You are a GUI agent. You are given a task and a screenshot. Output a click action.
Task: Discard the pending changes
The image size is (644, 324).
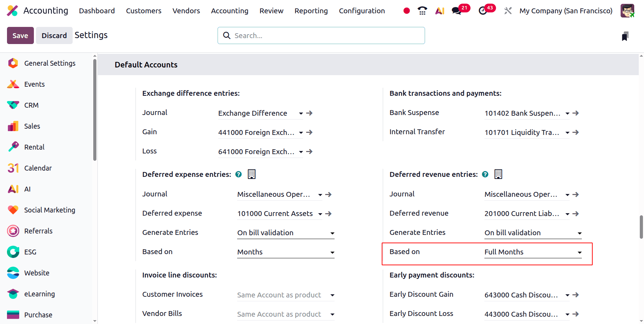pos(54,35)
